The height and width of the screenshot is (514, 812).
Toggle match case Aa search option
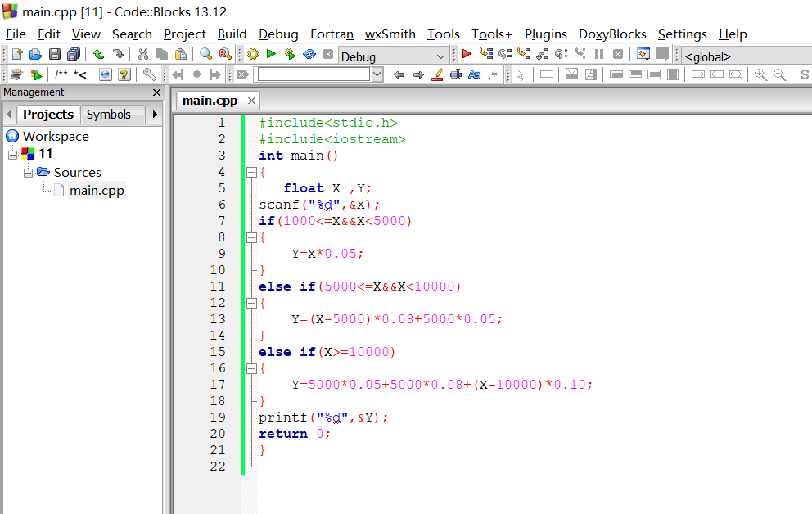[474, 74]
